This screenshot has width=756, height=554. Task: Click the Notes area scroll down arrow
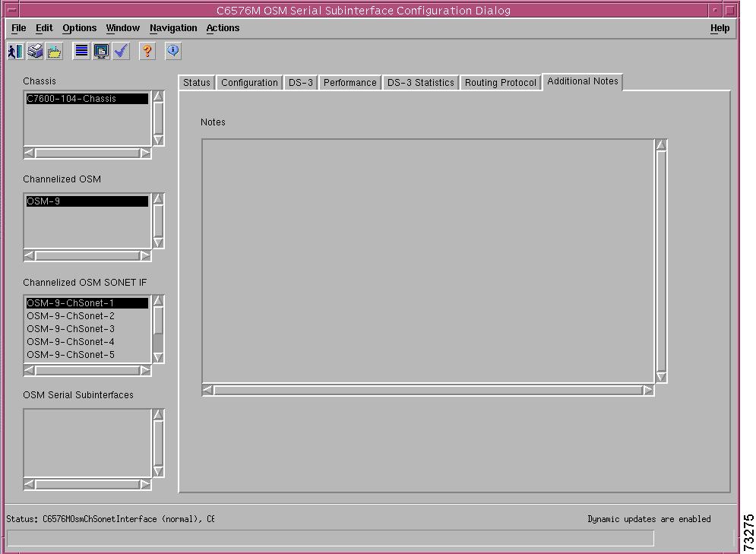coord(661,377)
